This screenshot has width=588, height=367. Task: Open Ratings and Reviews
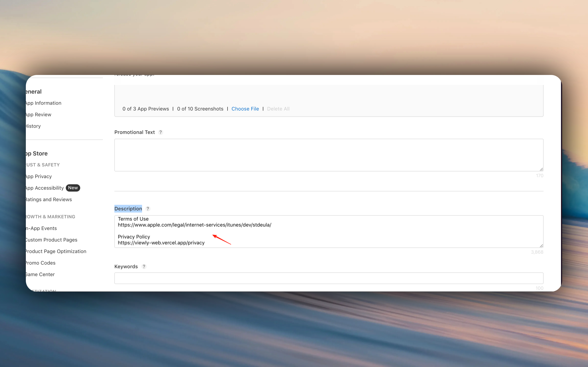pyautogui.click(x=49, y=200)
